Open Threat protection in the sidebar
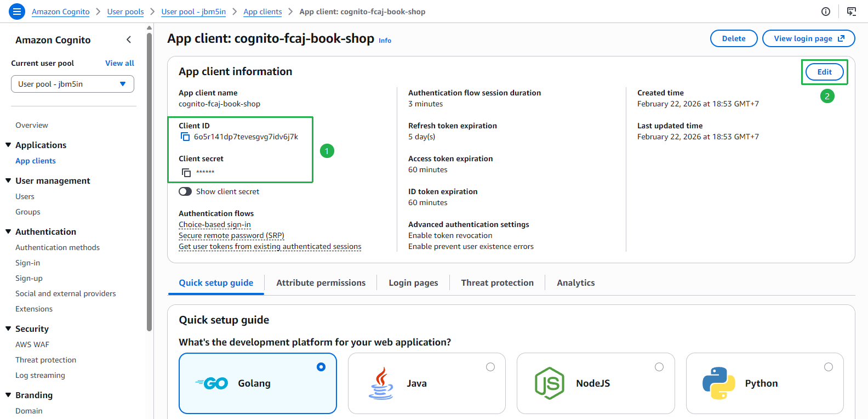This screenshot has height=419, width=868. click(46, 360)
